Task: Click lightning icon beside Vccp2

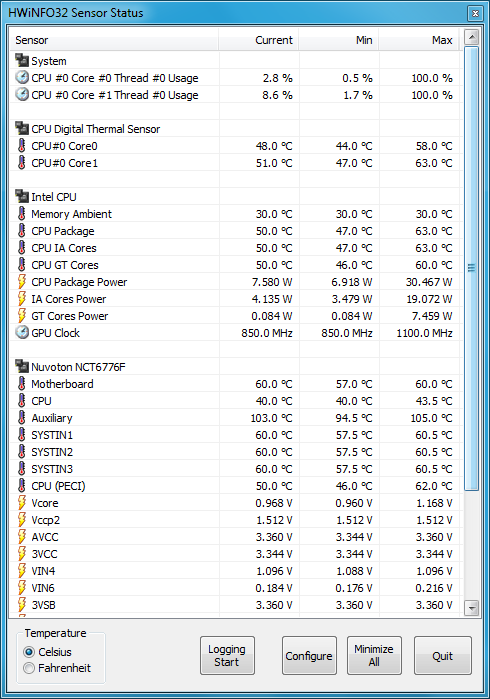Action: (21, 519)
